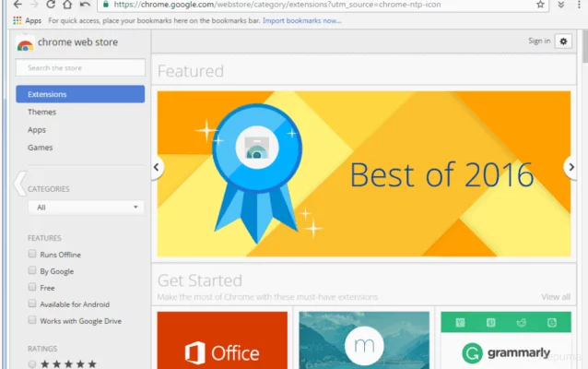
Task: Click View all in Get Started
Action: point(556,297)
